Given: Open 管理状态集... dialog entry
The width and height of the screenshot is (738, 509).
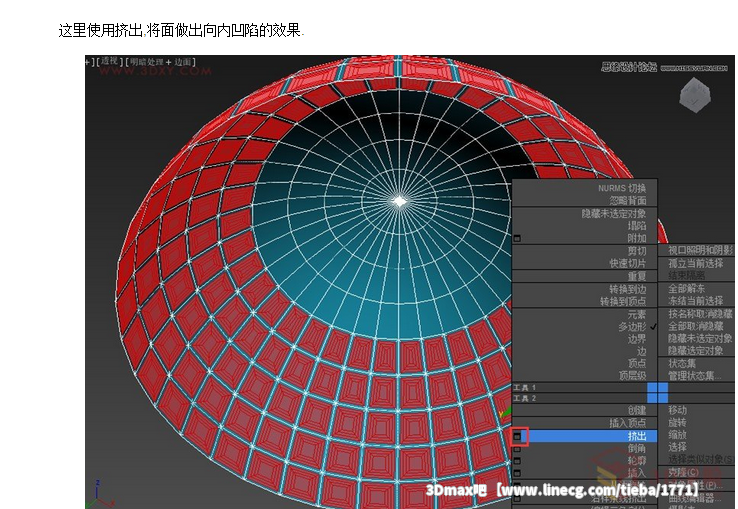Looking at the screenshot, I should point(695,376).
